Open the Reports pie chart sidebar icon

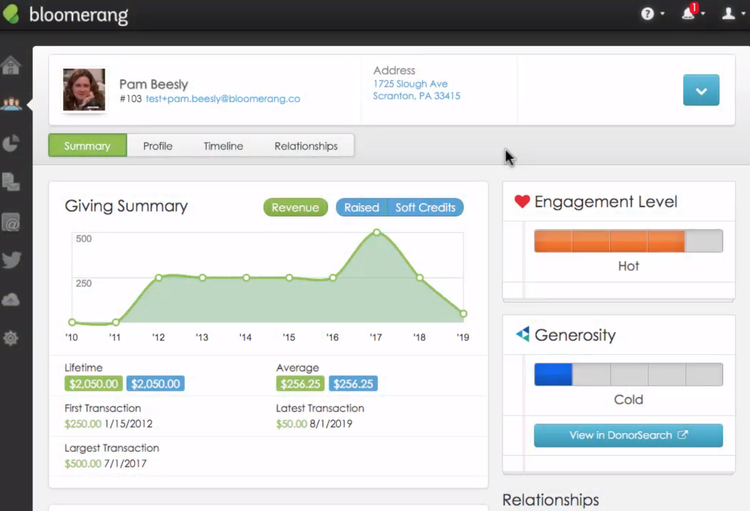[x=11, y=143]
